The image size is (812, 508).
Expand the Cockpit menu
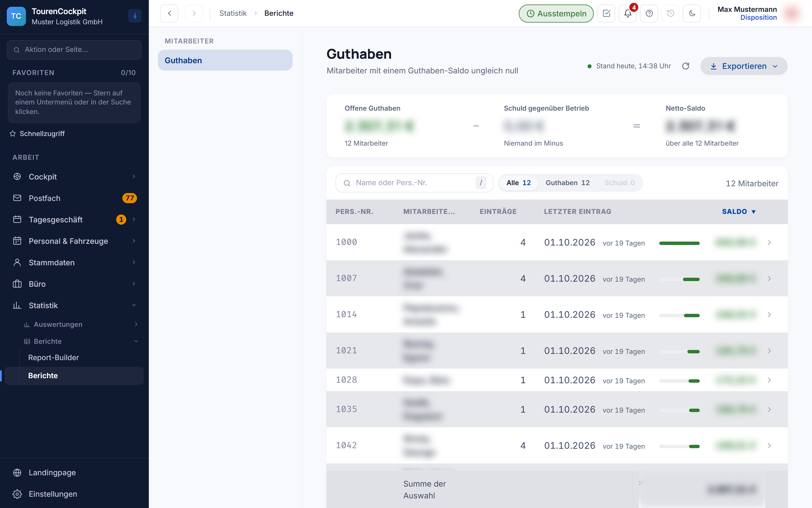(x=74, y=177)
